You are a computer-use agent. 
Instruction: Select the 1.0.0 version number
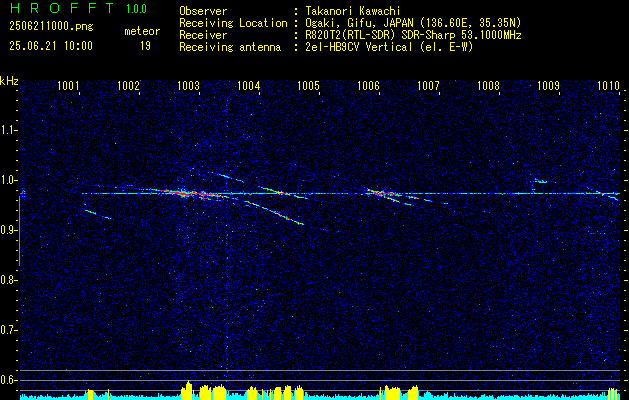[136, 9]
